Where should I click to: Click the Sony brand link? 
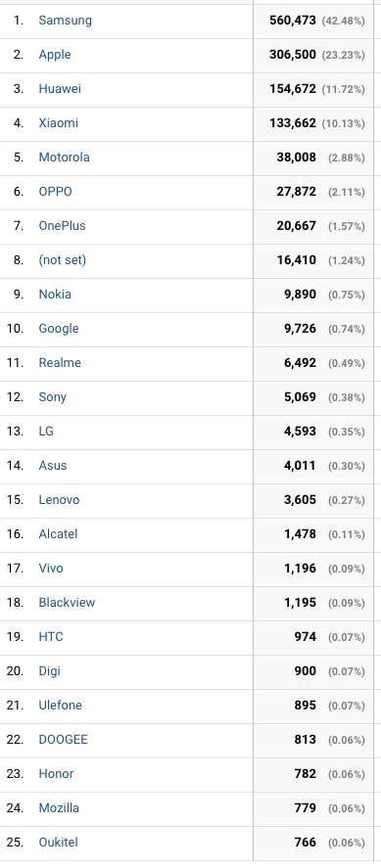(x=52, y=397)
